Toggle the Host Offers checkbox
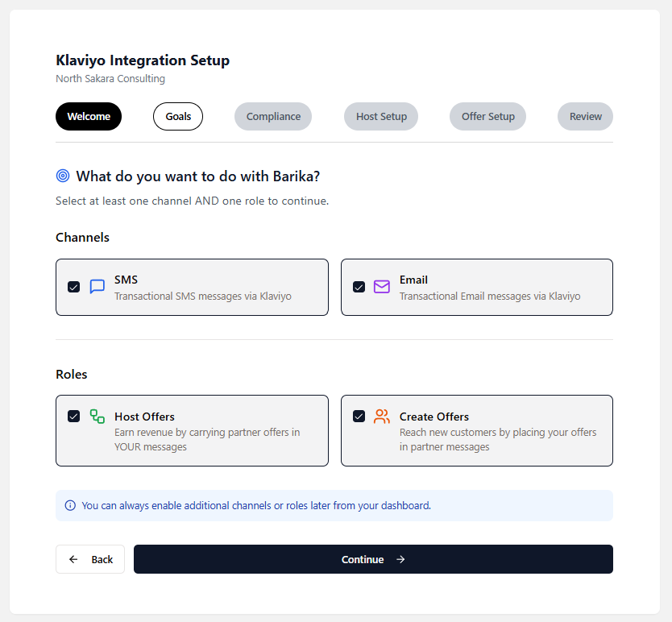This screenshot has height=622, width=672. pos(74,417)
